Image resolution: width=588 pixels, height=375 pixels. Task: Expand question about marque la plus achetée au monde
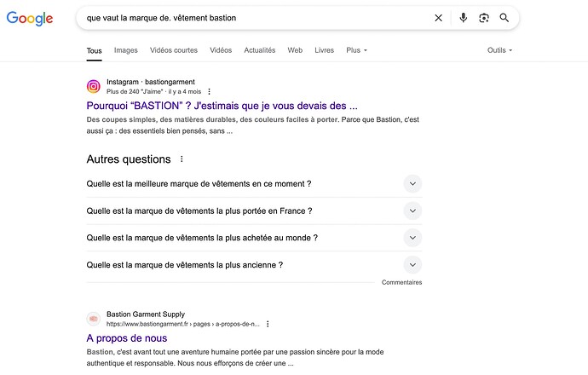412,239
